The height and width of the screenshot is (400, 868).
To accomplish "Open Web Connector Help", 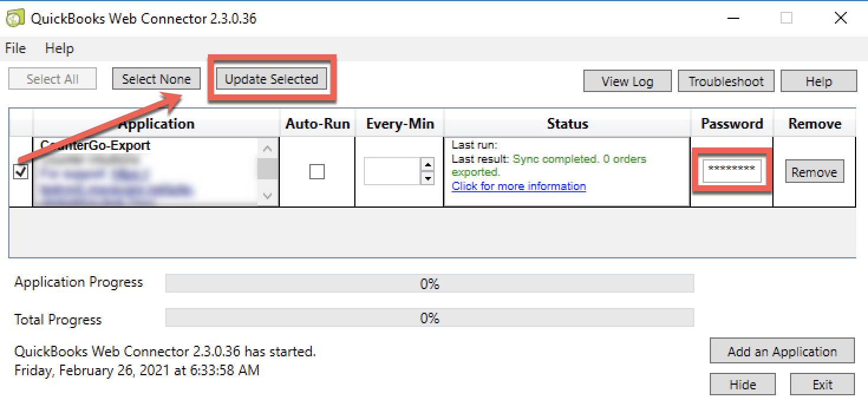I will pyautogui.click(x=818, y=81).
